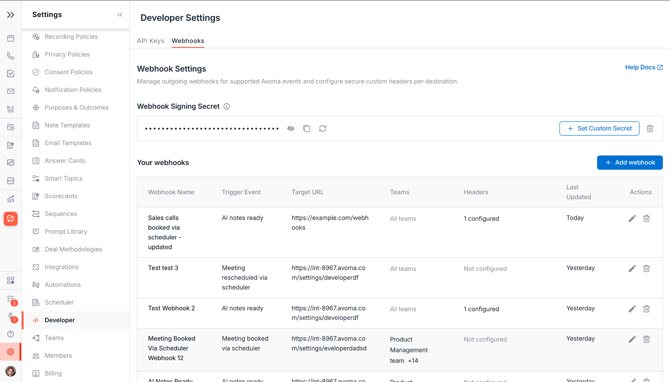Show info about Webhook Signing Secret
Screen dimensions: 670x382
coord(226,106)
